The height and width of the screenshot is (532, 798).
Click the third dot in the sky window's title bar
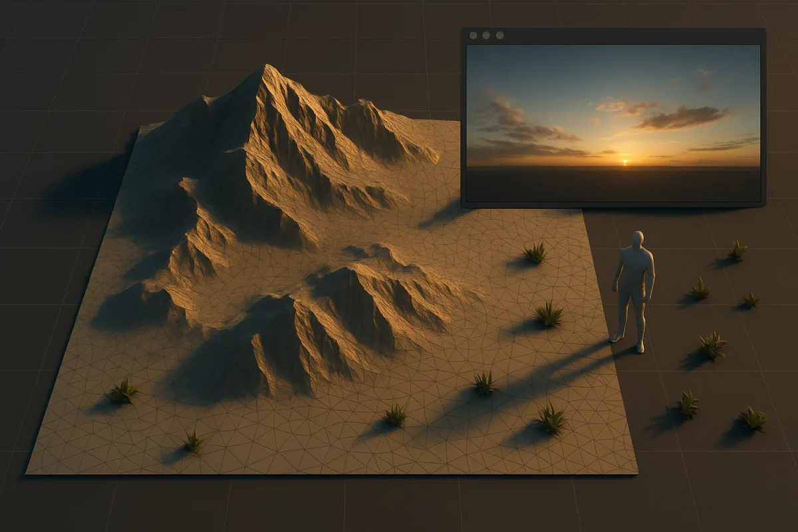(500, 35)
